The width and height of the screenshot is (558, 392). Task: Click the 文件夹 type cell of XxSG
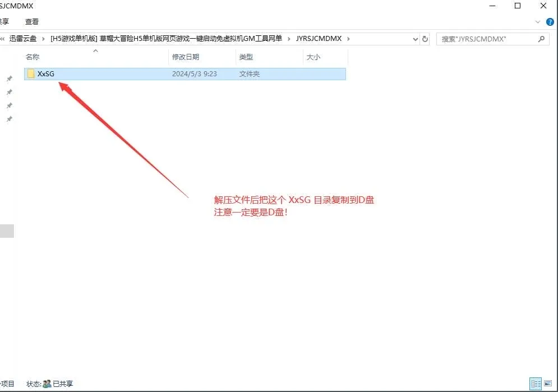(x=250, y=73)
